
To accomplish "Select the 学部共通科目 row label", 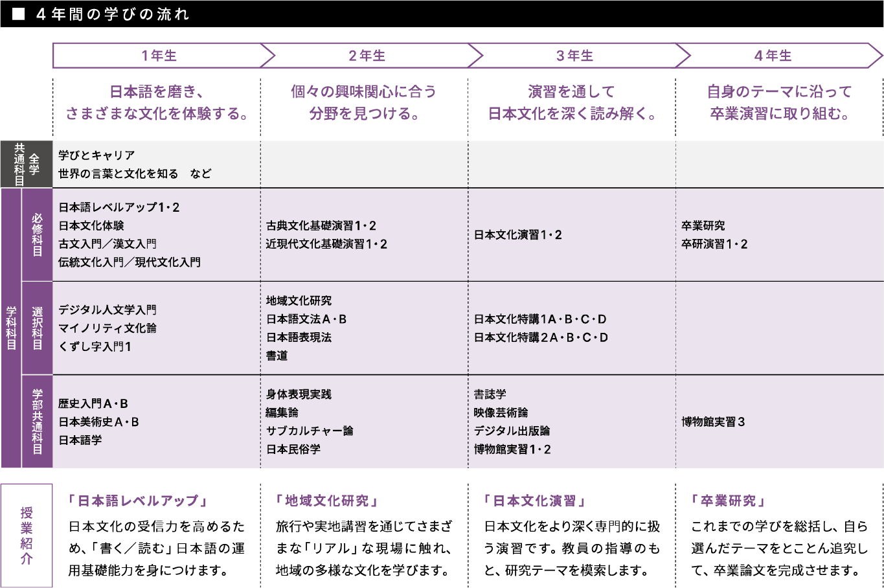I will click(x=37, y=422).
